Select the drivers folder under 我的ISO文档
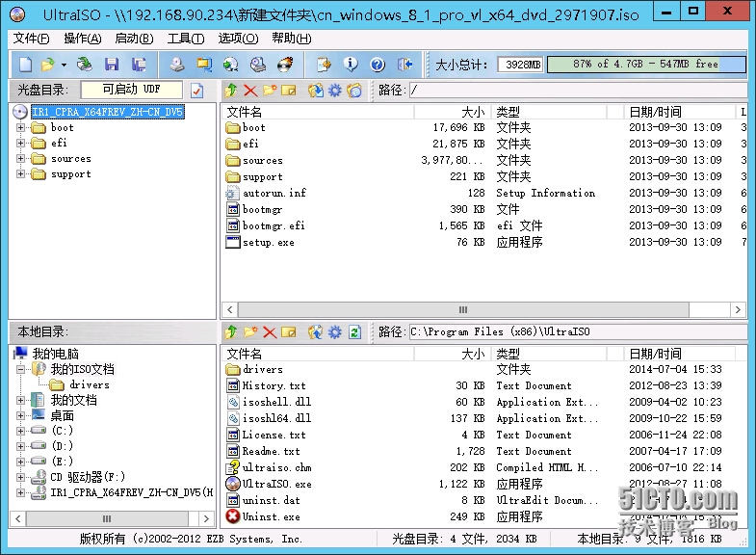756x555 pixels. point(90,384)
